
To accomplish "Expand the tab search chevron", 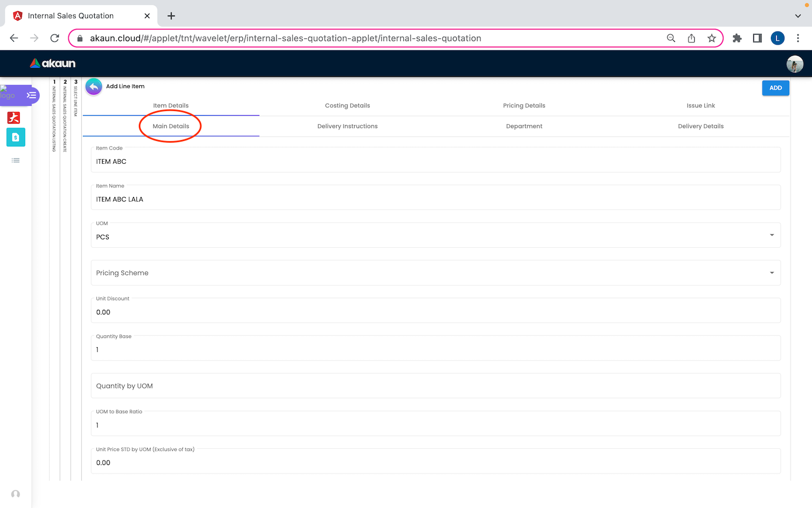I will (798, 16).
